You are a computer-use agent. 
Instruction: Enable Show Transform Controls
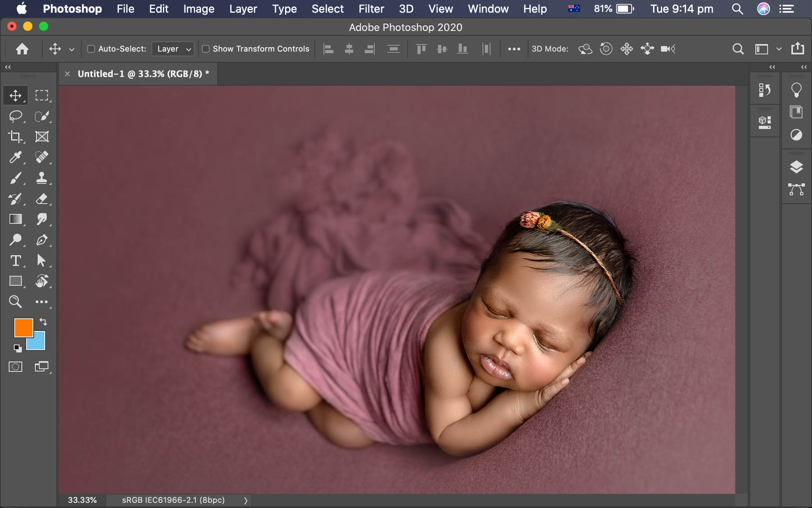click(206, 48)
